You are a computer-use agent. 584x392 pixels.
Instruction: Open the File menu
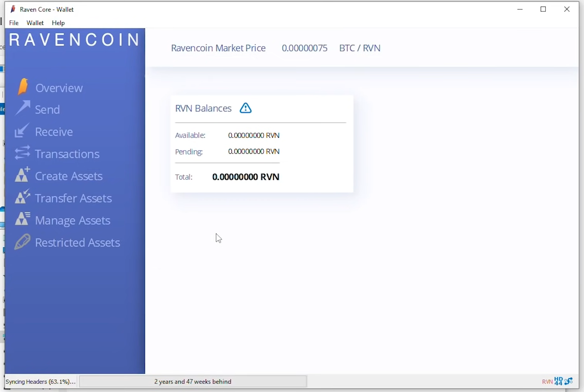(14, 23)
